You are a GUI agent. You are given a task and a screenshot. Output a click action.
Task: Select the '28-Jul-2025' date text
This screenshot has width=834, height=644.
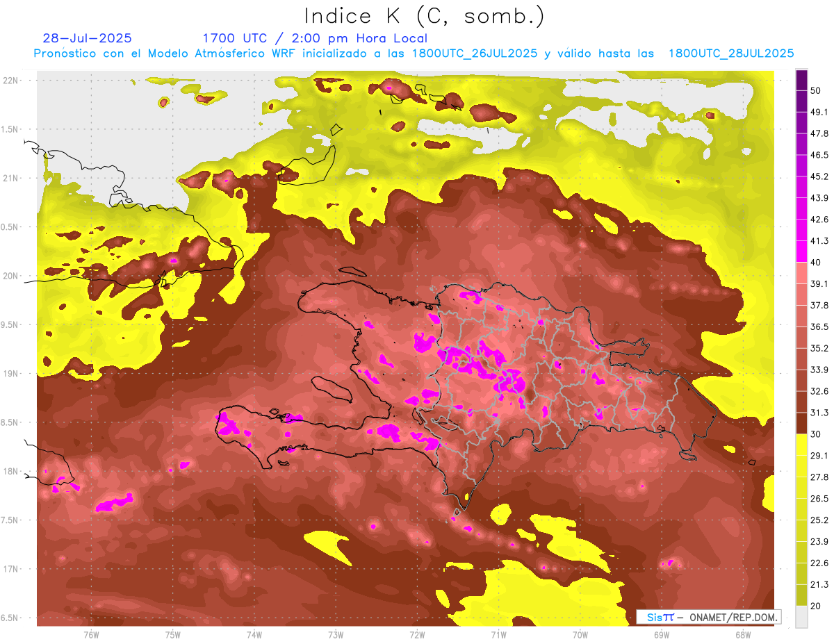[x=88, y=38]
